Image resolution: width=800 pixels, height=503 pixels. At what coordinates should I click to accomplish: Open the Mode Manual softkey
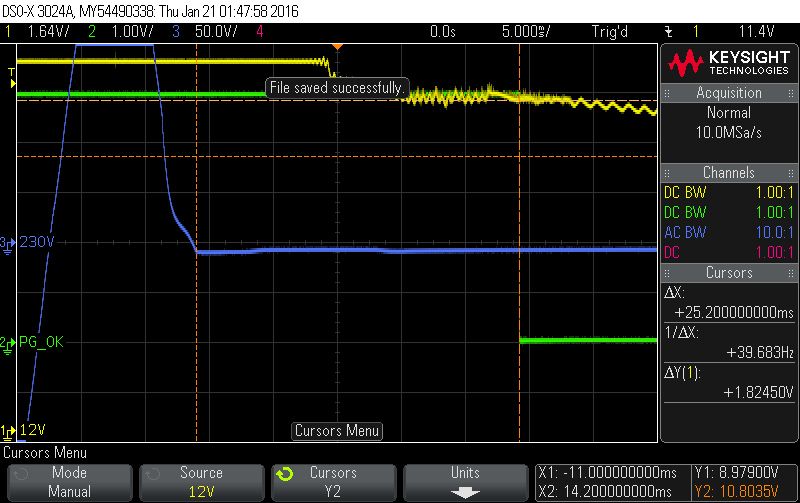pos(70,482)
